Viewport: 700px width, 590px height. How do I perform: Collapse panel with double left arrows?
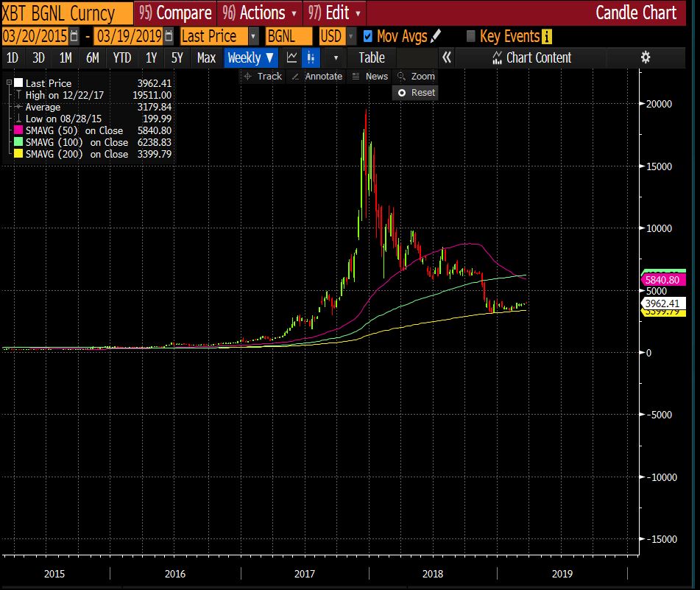[x=446, y=57]
